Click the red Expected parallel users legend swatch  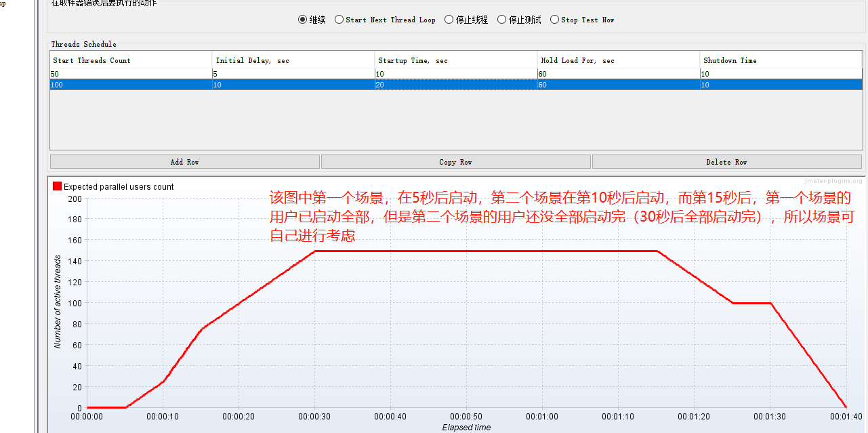57,185
